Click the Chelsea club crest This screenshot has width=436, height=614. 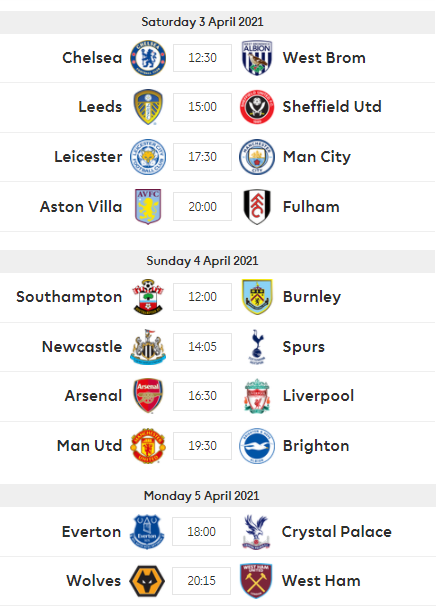click(x=148, y=58)
